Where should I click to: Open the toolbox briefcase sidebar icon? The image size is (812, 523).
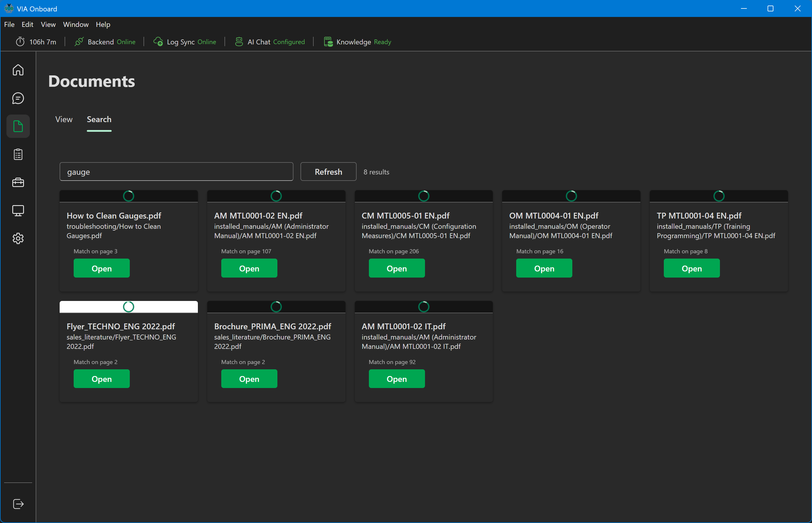click(x=18, y=183)
